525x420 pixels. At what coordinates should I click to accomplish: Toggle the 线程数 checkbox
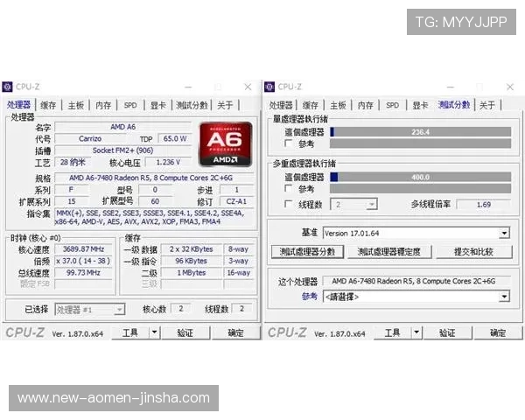click(x=288, y=204)
